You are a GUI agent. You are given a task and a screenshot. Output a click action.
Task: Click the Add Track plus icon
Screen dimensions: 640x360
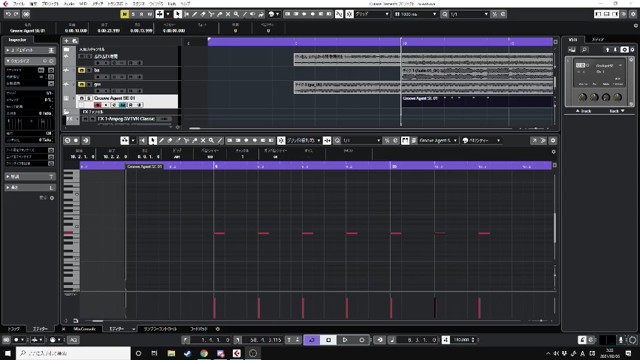(67, 41)
